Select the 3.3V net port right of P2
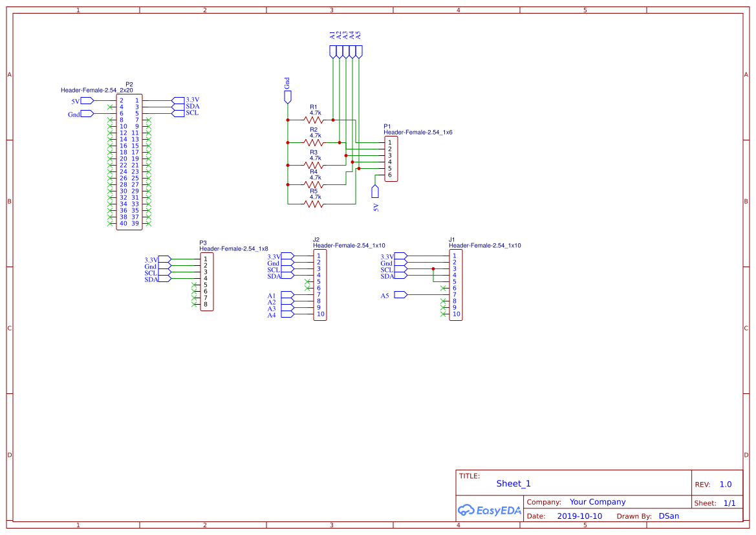This screenshot has width=756, height=535. [x=178, y=100]
